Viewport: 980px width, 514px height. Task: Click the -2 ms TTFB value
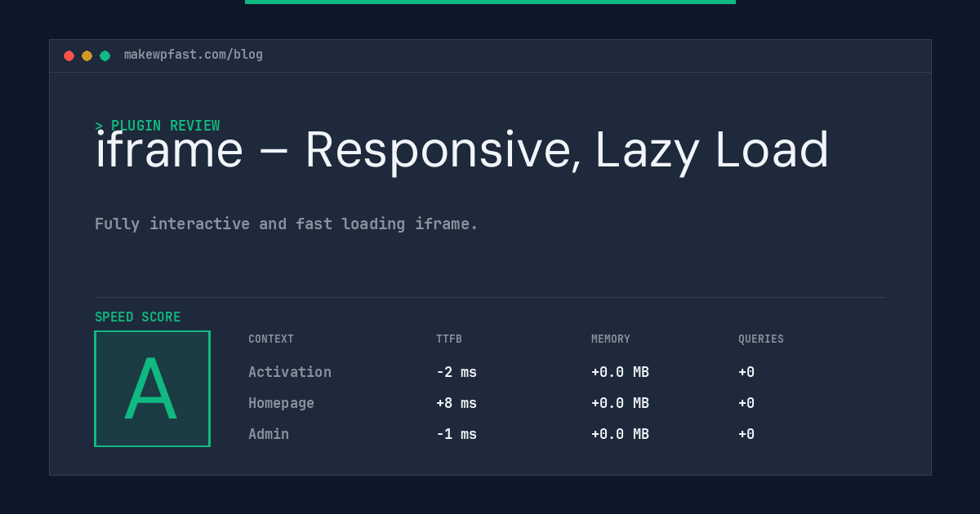[457, 372]
